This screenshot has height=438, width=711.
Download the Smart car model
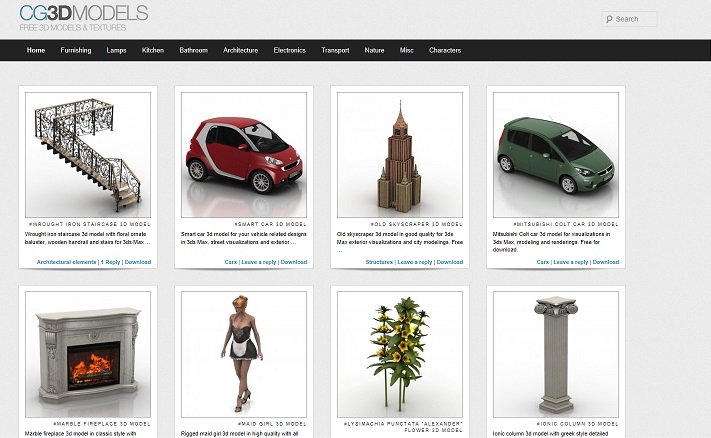(294, 262)
